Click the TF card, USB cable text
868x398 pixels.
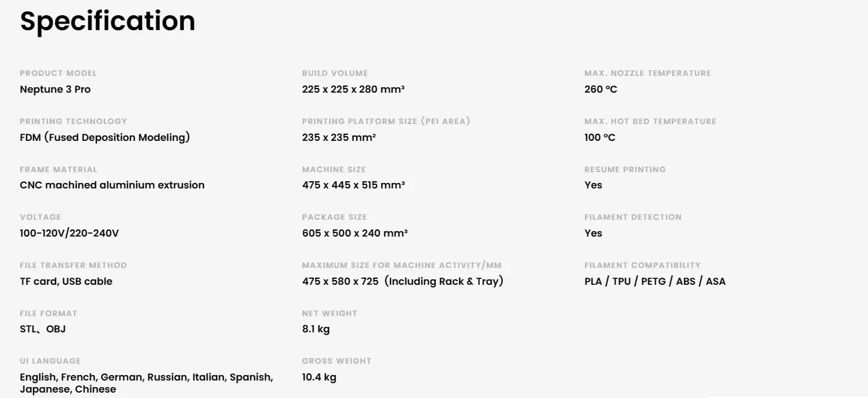pos(66,281)
